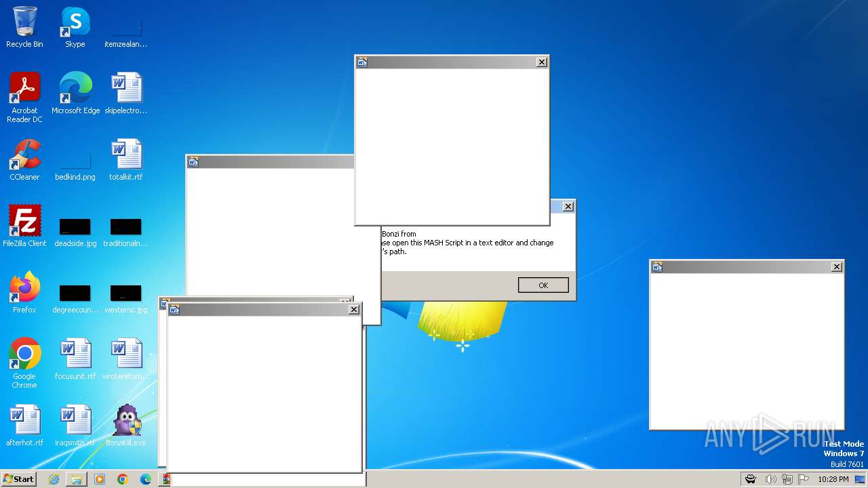Run BonziKill.exe purple gorilla icon
The width and height of the screenshot is (868, 488).
coord(125,425)
